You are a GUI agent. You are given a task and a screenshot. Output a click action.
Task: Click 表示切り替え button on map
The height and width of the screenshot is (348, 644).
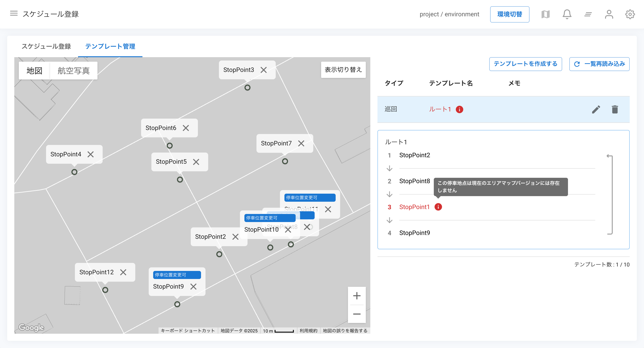click(x=343, y=70)
